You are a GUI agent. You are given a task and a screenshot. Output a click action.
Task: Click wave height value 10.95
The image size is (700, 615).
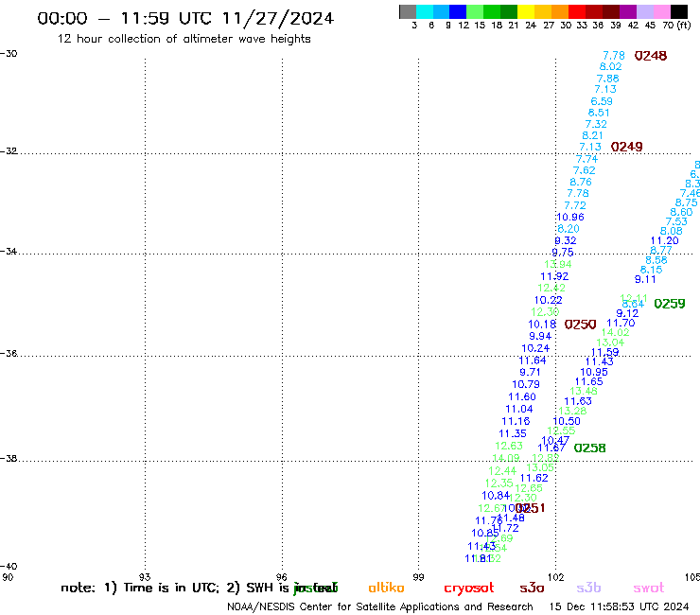coord(594,372)
